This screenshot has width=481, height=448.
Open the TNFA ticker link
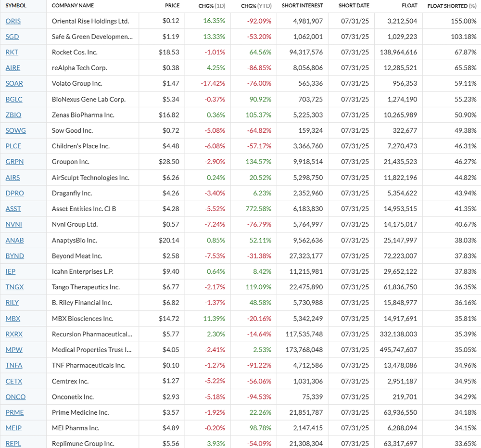click(14, 366)
